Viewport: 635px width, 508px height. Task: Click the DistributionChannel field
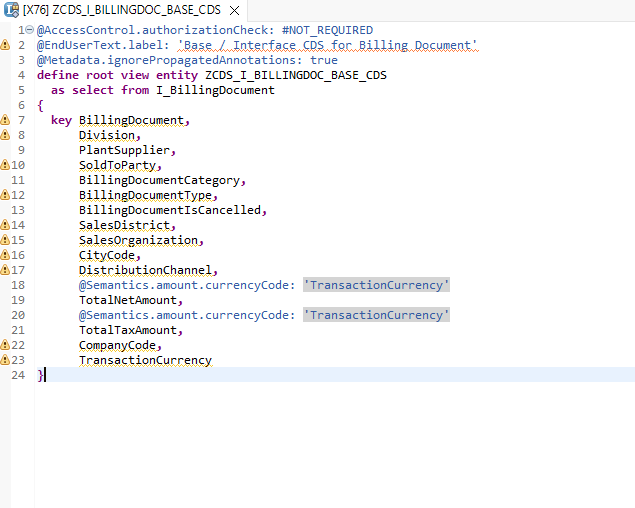145,270
